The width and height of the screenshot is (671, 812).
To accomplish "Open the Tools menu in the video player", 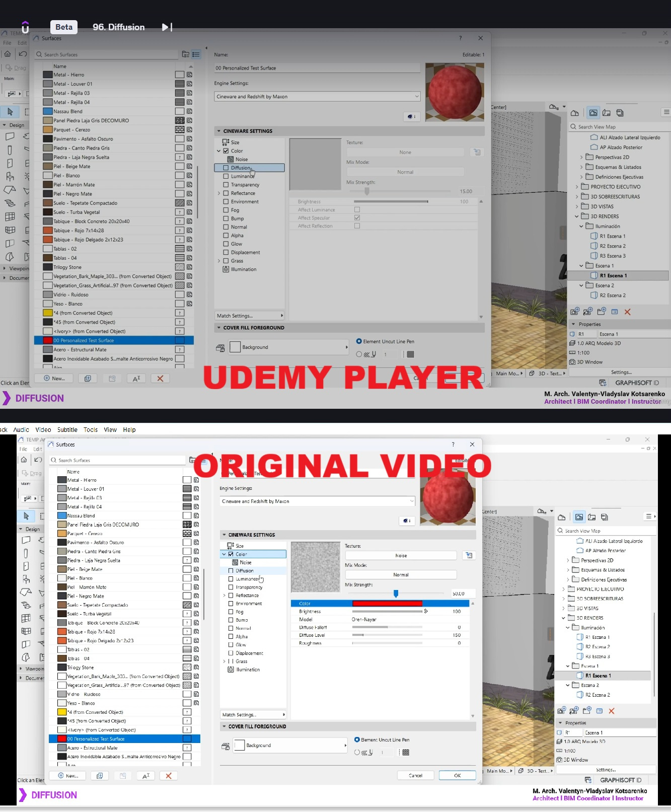I will [x=91, y=430].
